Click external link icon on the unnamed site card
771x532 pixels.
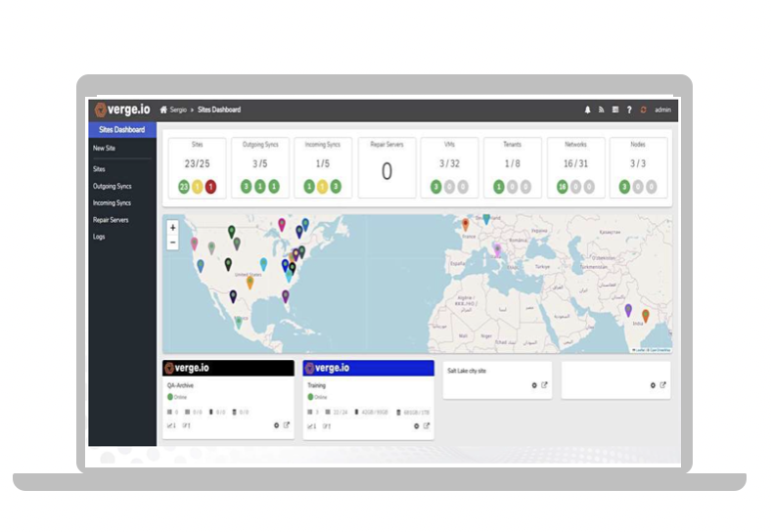coord(662,385)
